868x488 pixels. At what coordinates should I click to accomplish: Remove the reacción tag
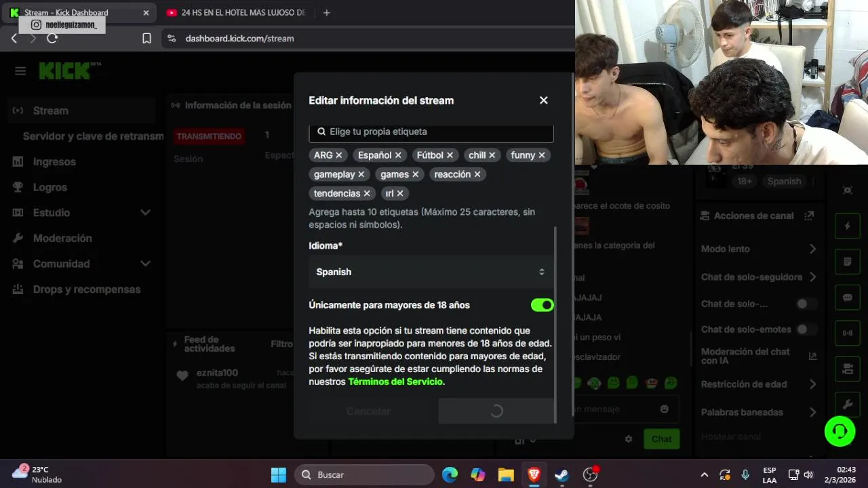tap(477, 174)
